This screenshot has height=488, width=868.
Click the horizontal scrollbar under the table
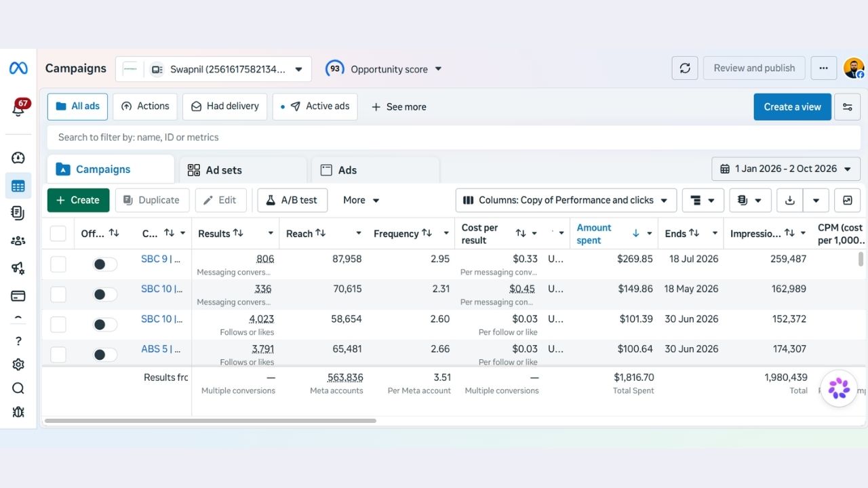pos(210,421)
